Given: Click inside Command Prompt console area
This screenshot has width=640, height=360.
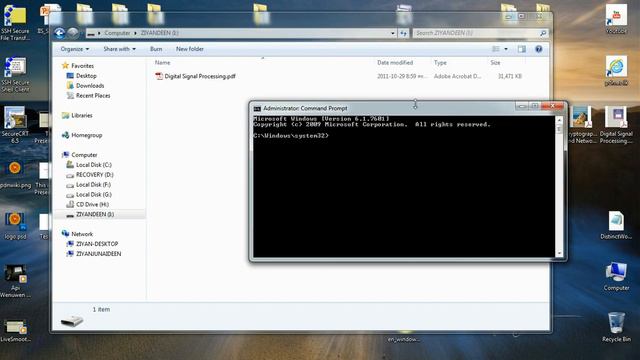Looking at the screenshot, I should click(x=404, y=187).
